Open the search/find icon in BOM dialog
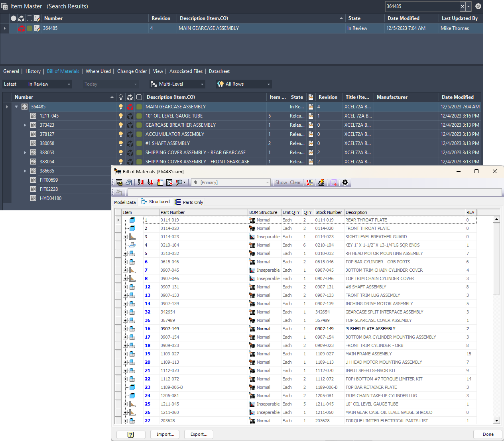The image size is (504, 441). [x=179, y=182]
